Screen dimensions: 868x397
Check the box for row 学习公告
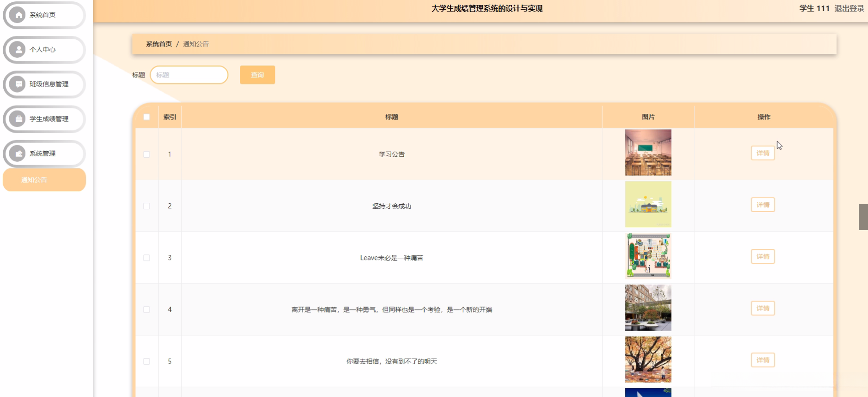point(147,154)
